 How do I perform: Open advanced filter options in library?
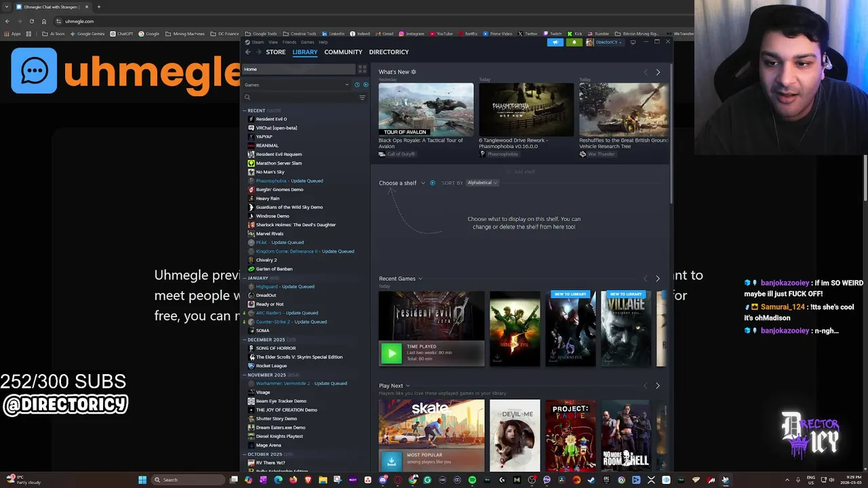coord(362,98)
